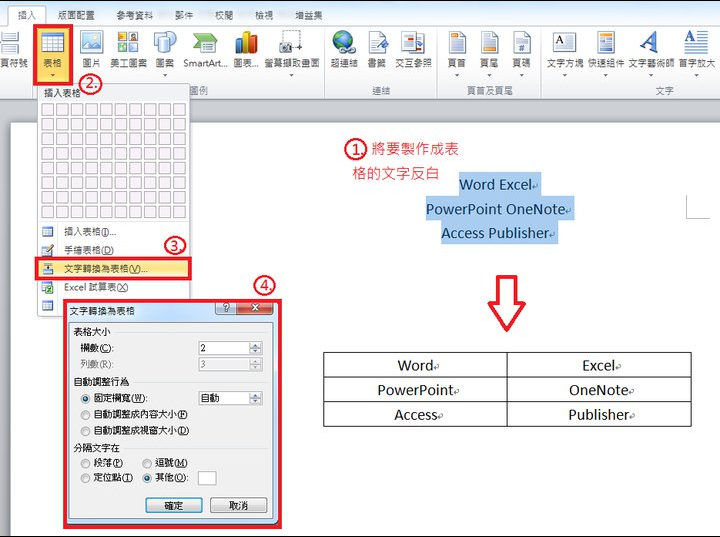720x537 pixels.
Task: Click the 分頁符號 page break icon
Action: (10, 44)
